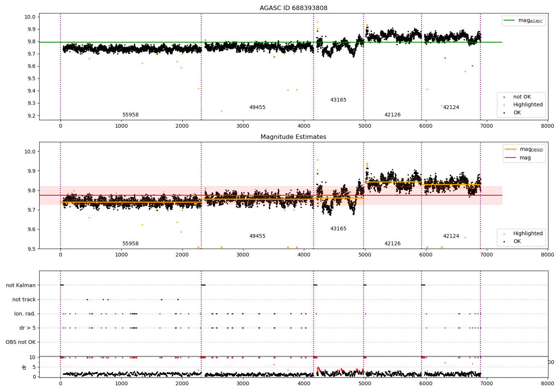This screenshot has width=560, height=392.
Task: Click obsid label 49455 in top plot
Action: [257, 108]
